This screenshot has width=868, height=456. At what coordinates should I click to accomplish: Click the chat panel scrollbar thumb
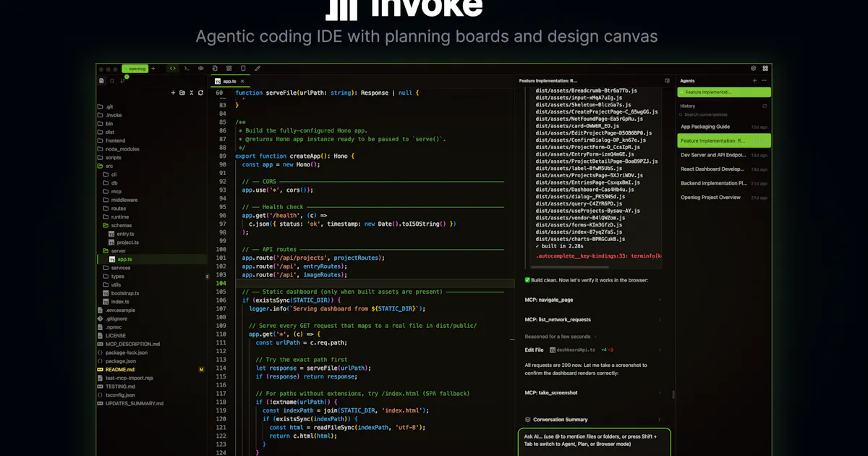click(673, 395)
